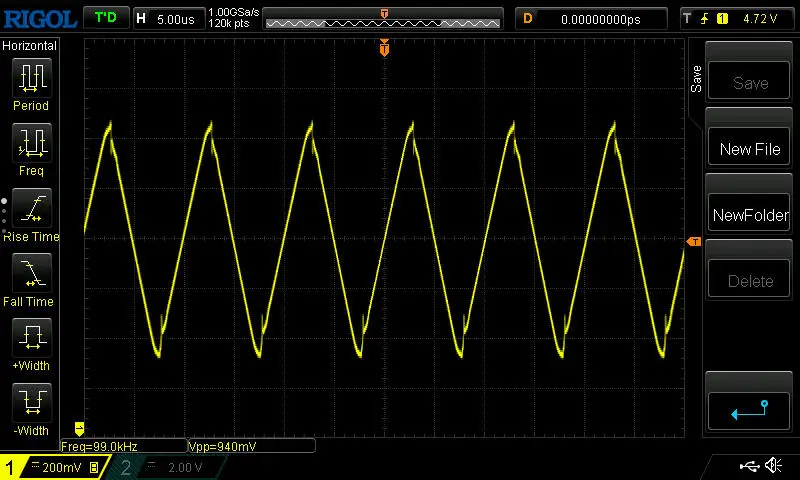Viewport: 800px width, 480px height.
Task: Click the waveform memory overview bar
Action: click(383, 19)
